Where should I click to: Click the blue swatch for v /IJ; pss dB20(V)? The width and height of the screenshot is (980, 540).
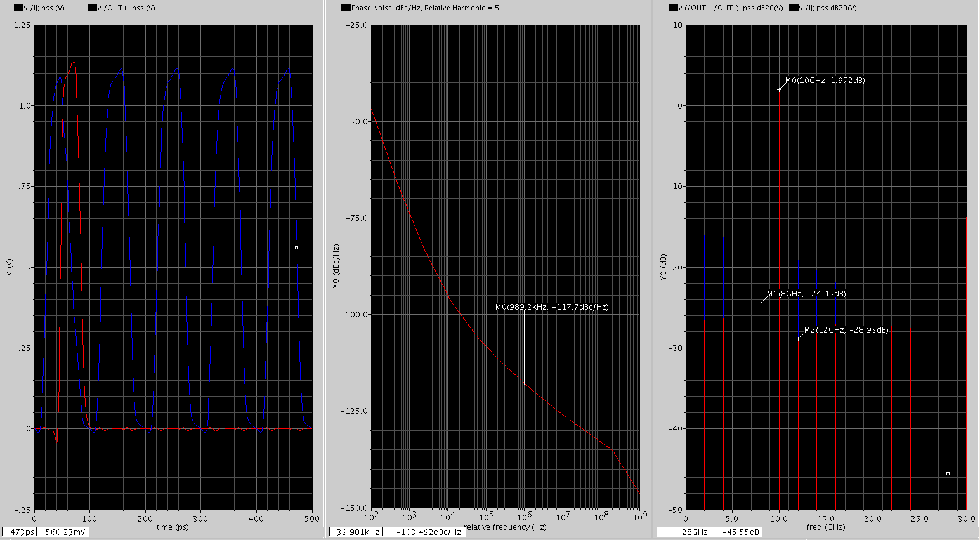(x=794, y=8)
